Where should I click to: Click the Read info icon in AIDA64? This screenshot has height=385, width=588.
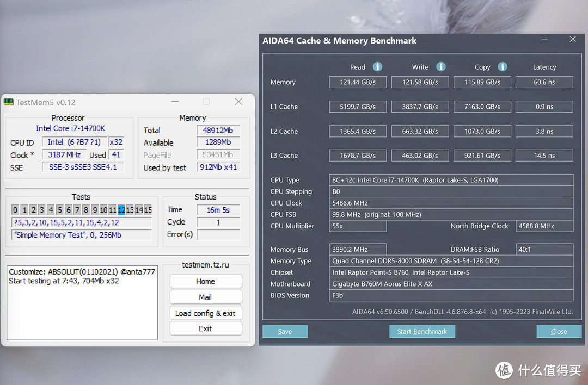pos(377,67)
